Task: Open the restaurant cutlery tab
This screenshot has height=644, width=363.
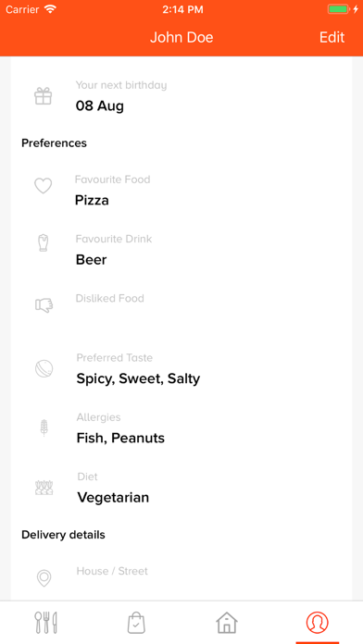Action: (x=45, y=622)
